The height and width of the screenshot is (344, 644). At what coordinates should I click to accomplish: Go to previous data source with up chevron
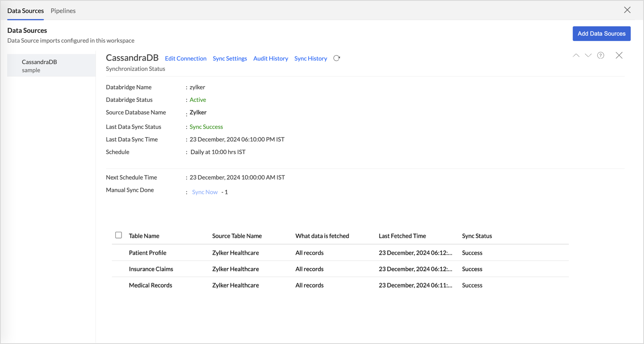576,55
